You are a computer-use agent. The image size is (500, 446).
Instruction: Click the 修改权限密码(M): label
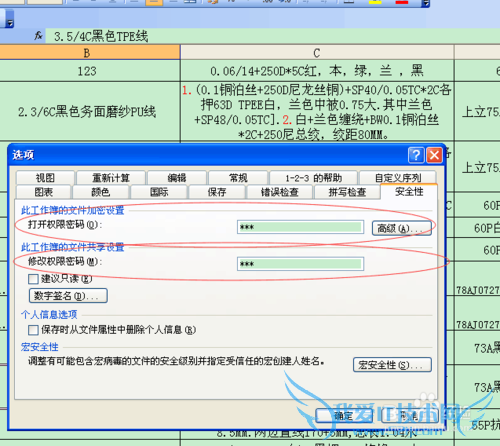point(65,262)
